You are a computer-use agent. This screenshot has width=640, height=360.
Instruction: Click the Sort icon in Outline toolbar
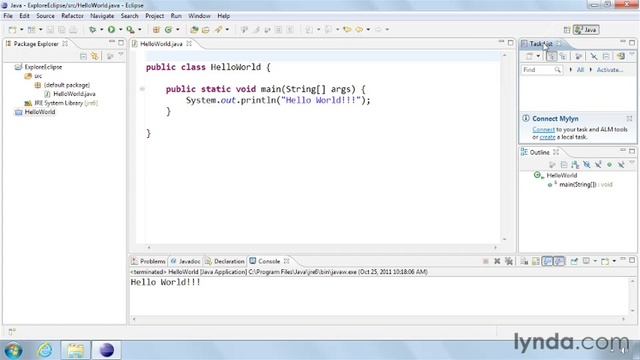(x=575, y=164)
